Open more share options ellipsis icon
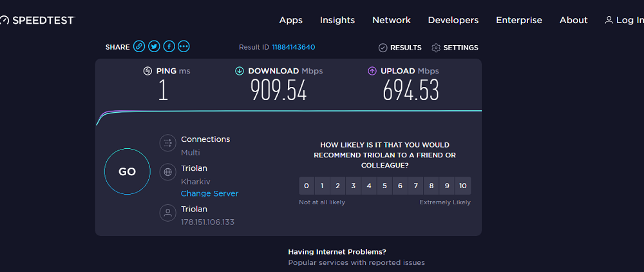The image size is (644, 272). point(184,46)
